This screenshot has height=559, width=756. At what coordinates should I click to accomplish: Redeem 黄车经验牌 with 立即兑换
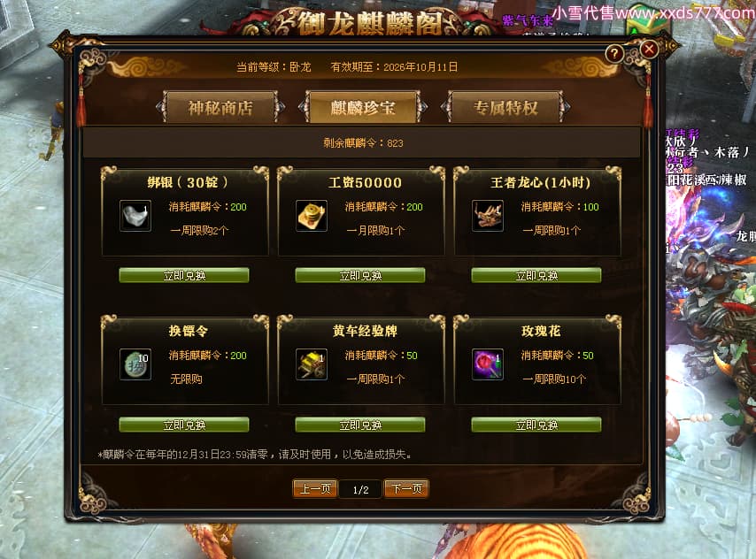coord(360,425)
